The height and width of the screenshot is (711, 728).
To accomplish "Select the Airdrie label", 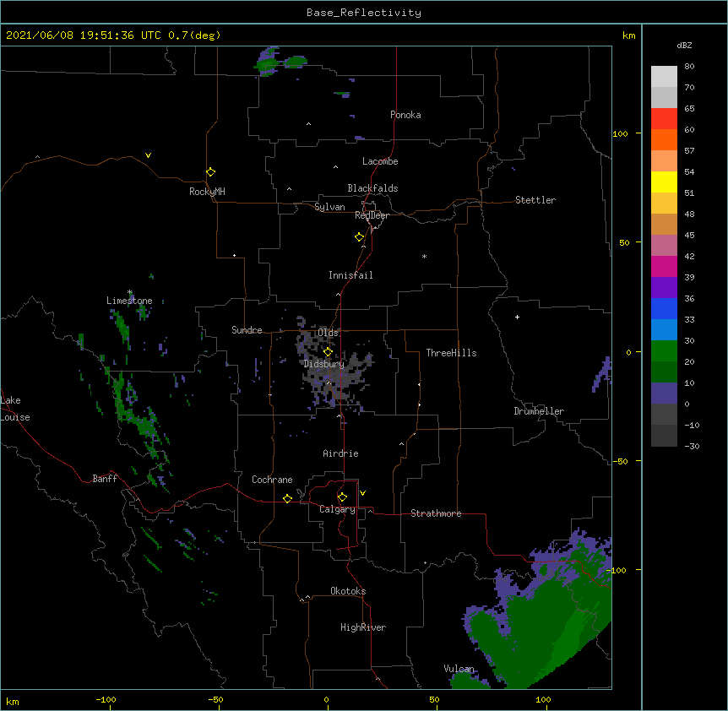I will pos(340,453).
